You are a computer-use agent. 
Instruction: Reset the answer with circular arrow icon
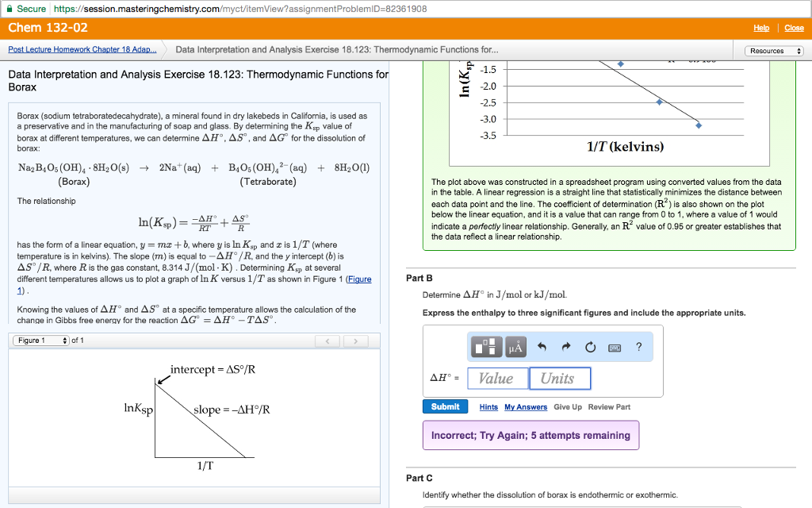click(x=590, y=347)
